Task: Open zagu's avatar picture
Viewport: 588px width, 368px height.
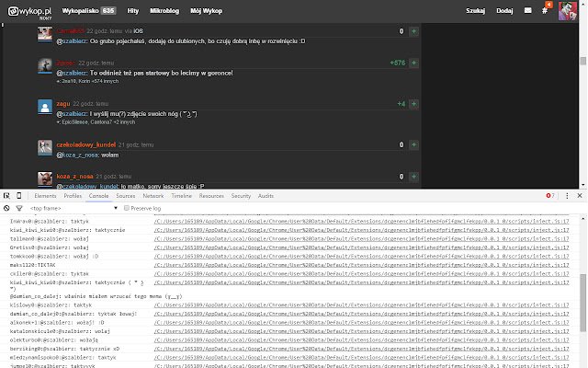Action: 45,107
